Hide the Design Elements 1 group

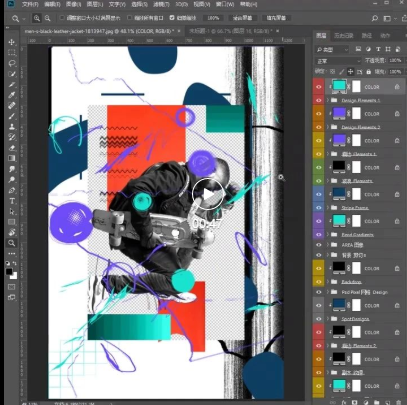pyautogui.click(x=319, y=100)
